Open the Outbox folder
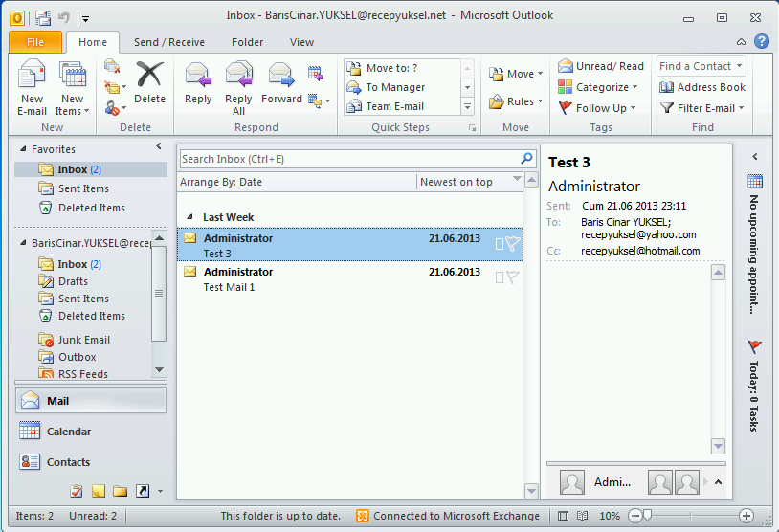779x532 pixels. point(77,357)
